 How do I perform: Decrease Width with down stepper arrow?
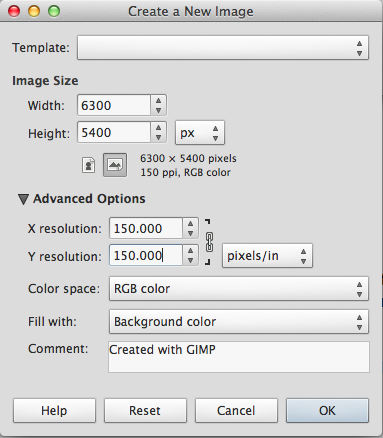[x=158, y=110]
